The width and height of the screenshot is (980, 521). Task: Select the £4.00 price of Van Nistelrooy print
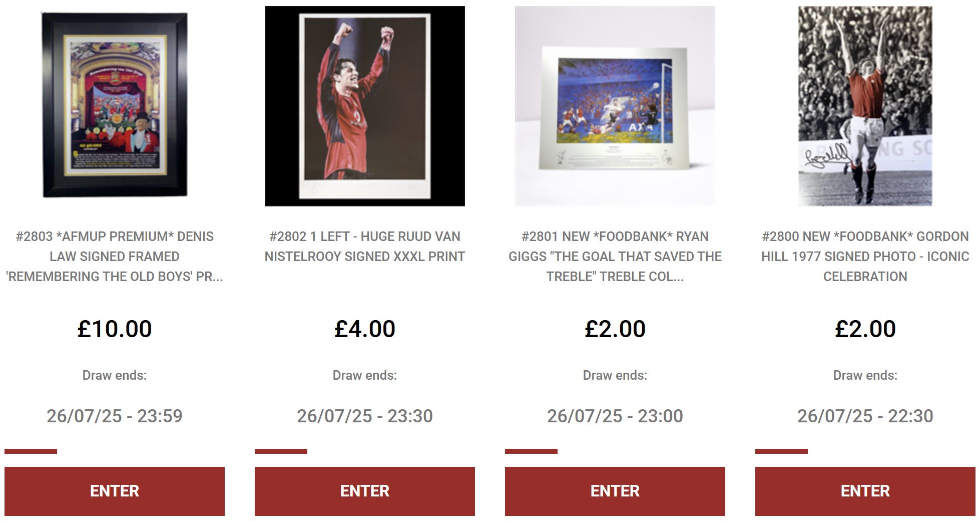[365, 329]
